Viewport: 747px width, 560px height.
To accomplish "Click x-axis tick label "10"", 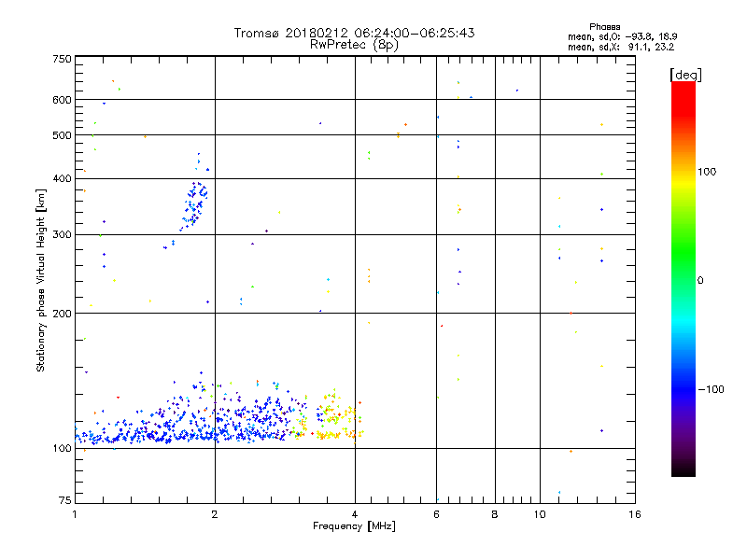I will (540, 514).
